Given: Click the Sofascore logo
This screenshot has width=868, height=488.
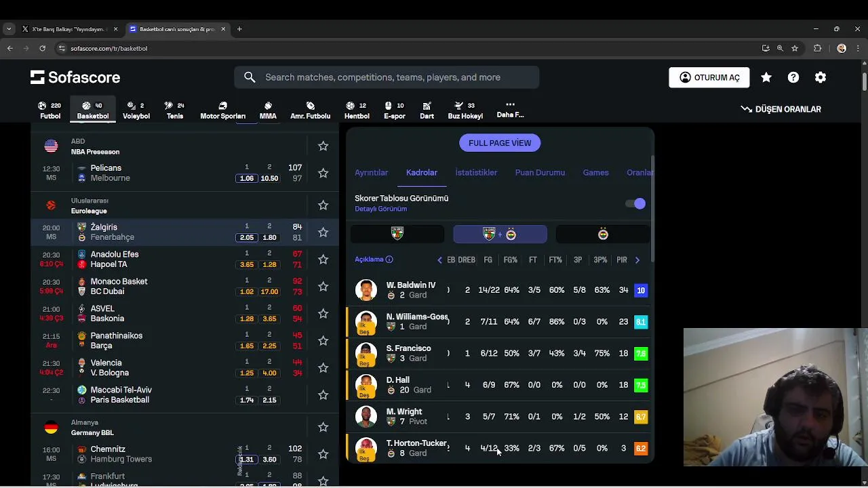Looking at the screenshot, I should tap(75, 77).
